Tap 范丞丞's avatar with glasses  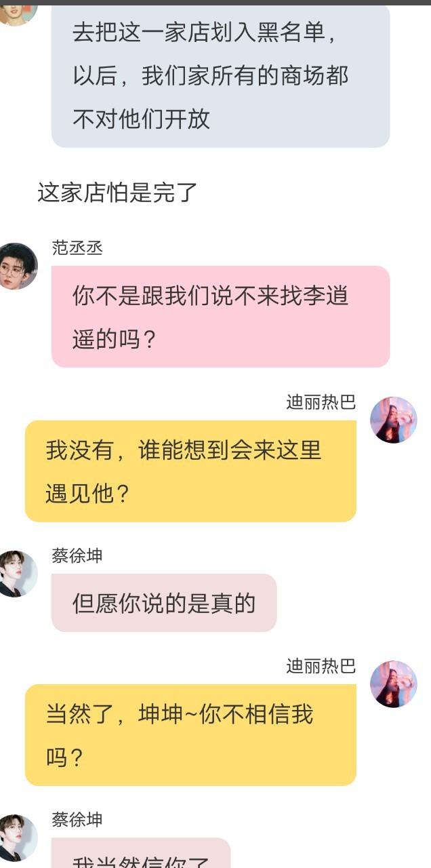[17, 266]
